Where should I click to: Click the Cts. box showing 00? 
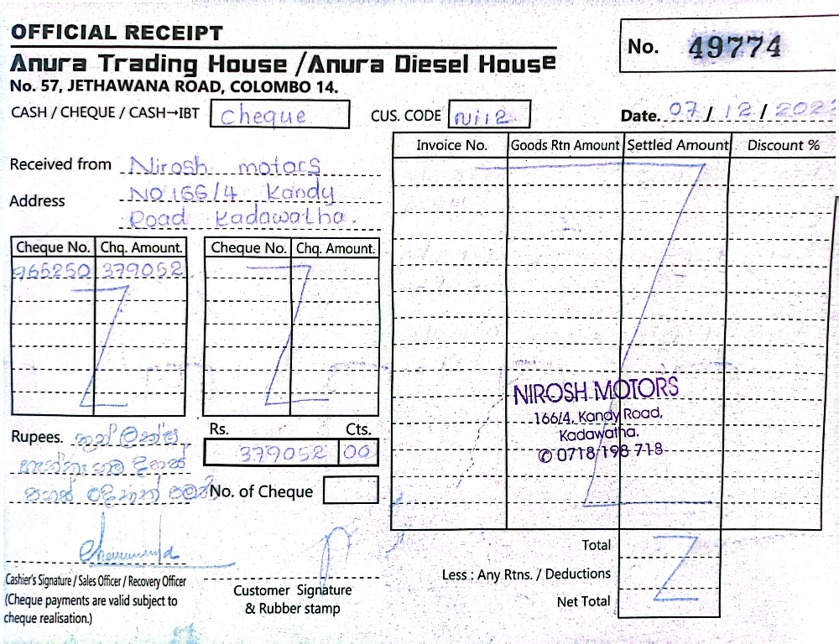(358, 454)
